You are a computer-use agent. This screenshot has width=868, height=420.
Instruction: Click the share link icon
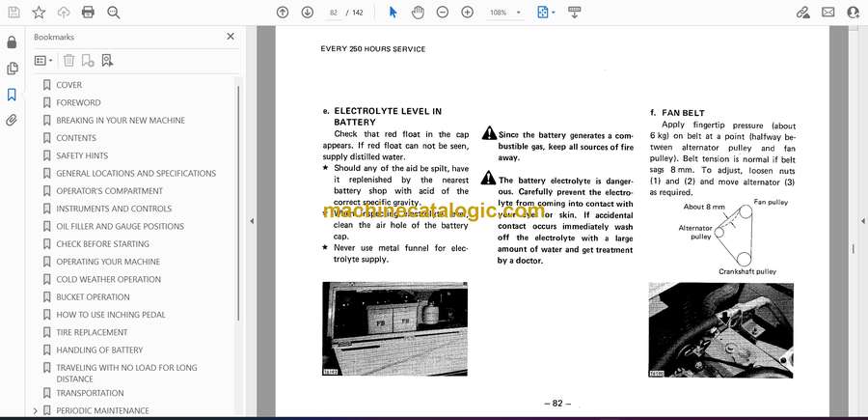(803, 13)
